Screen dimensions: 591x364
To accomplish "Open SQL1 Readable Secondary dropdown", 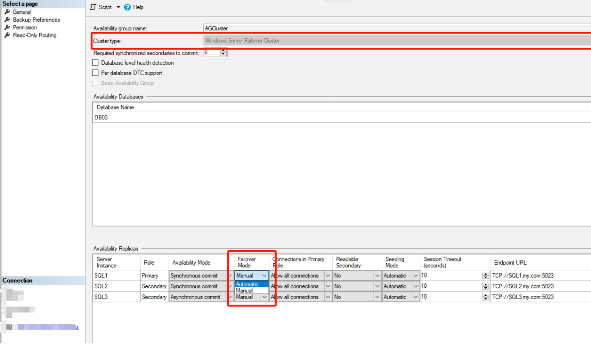I will 377,275.
